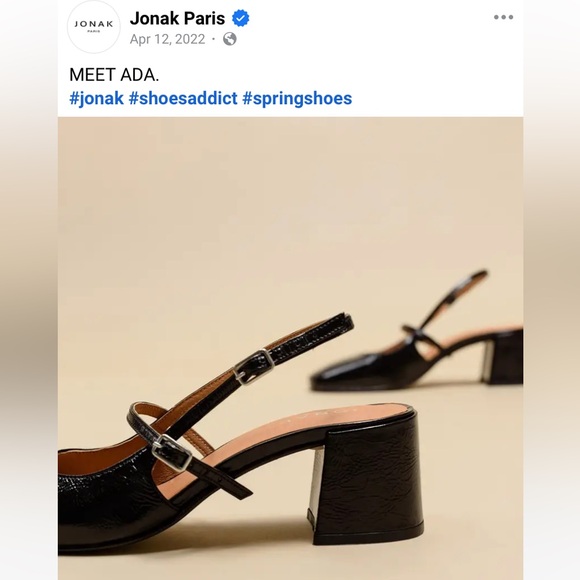This screenshot has width=580, height=580.
Task: Follow the #jonak hashtag
Action: 96,98
